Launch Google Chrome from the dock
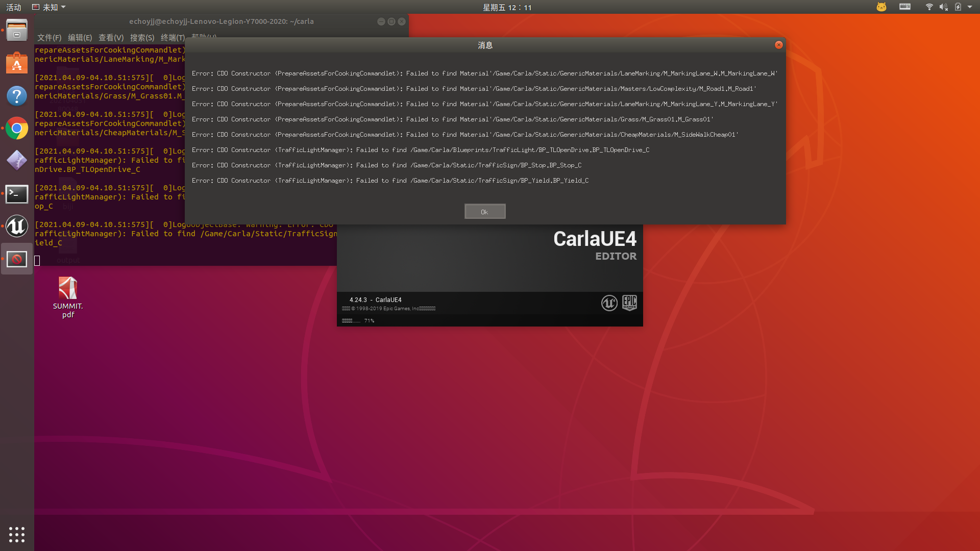Screen dimensions: 980x551 point(17,128)
